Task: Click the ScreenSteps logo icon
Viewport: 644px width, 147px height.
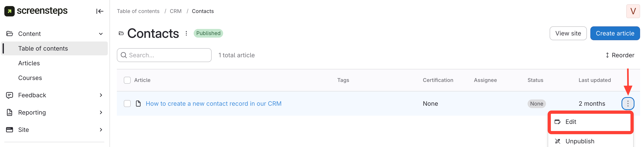Action: pos(10,11)
